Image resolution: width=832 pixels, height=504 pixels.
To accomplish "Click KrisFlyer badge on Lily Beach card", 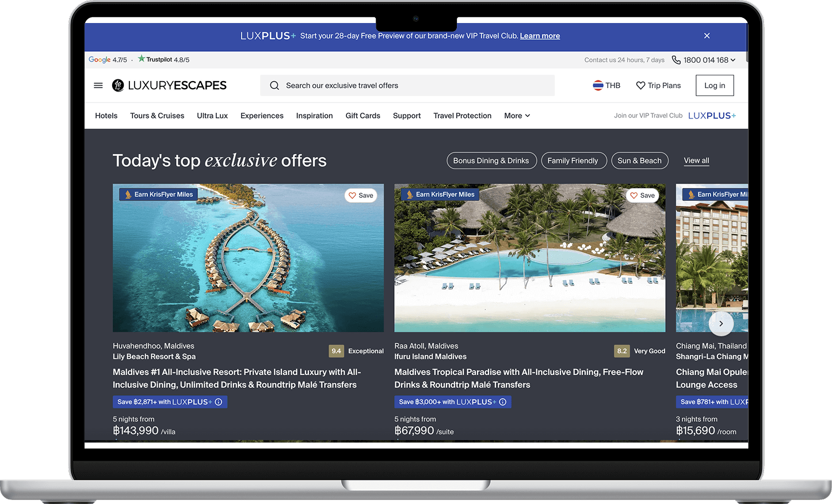I will pos(158,194).
